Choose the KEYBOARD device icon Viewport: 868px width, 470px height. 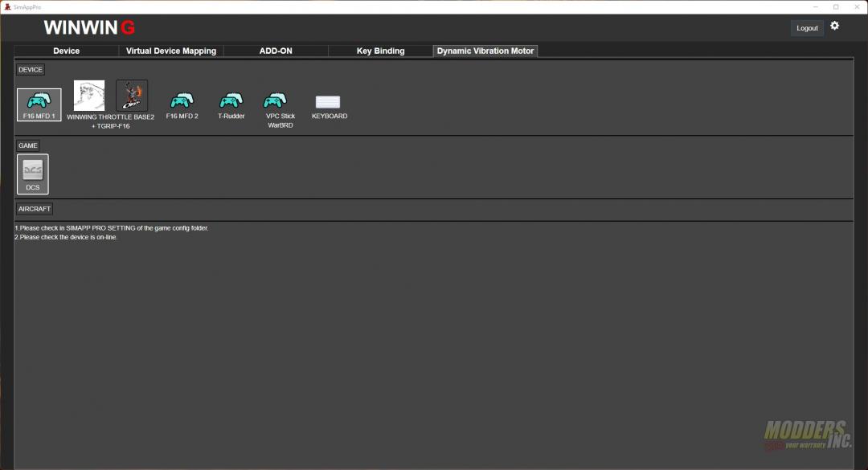328,102
